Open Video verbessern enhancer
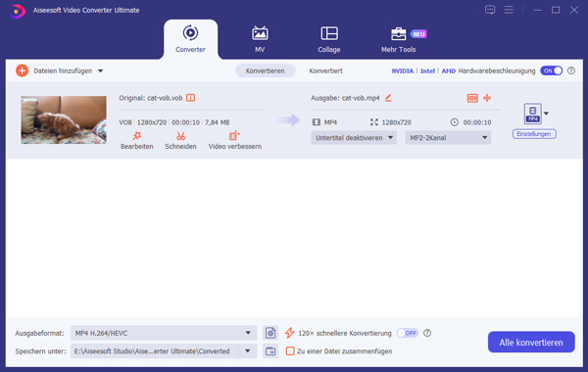Viewport: 588px width, 372px height. 235,141
